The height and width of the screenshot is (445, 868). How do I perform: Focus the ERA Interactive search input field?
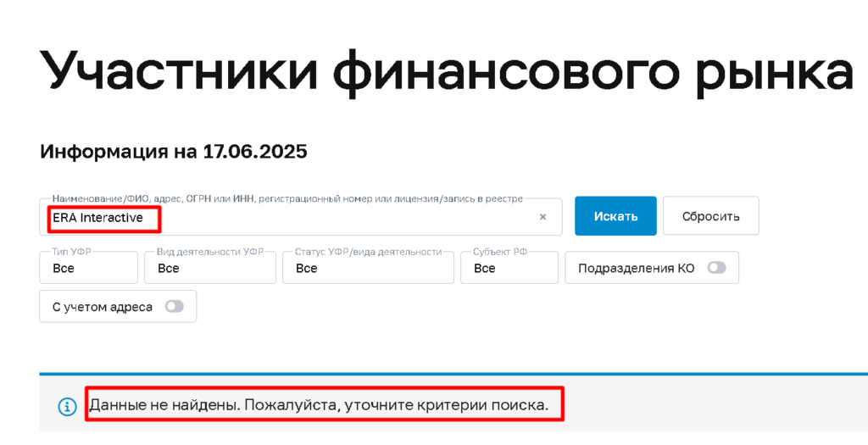(301, 217)
